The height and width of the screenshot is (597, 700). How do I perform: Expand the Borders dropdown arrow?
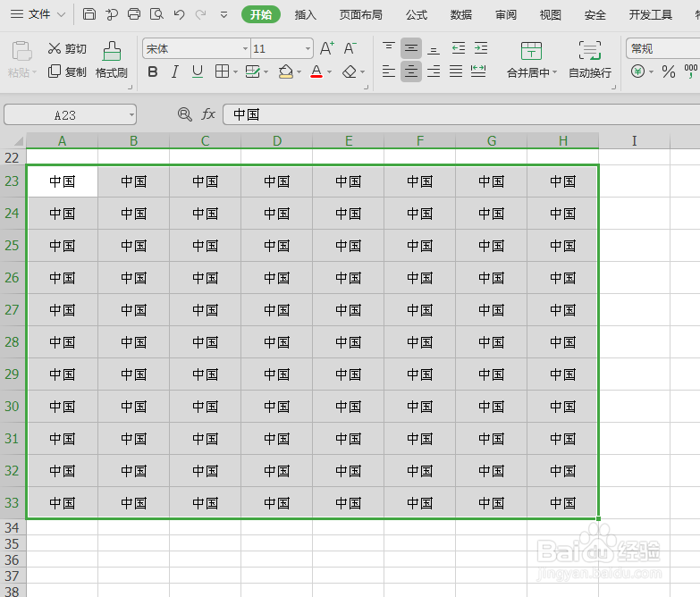[235, 71]
